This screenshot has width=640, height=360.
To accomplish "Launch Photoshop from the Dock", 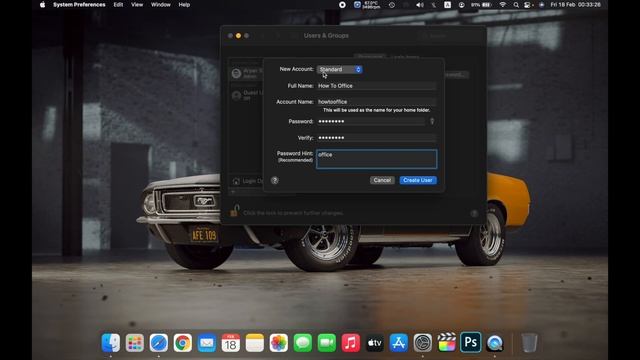I will [x=471, y=342].
